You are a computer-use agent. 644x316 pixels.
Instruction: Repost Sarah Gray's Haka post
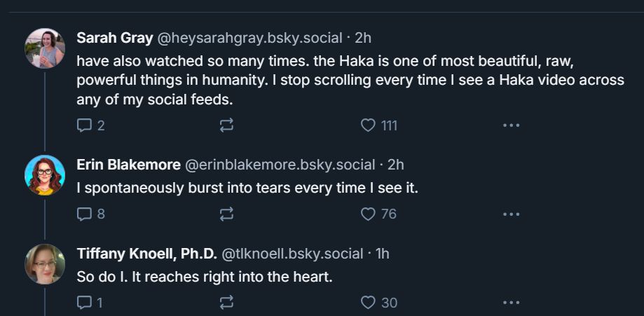[x=226, y=125]
